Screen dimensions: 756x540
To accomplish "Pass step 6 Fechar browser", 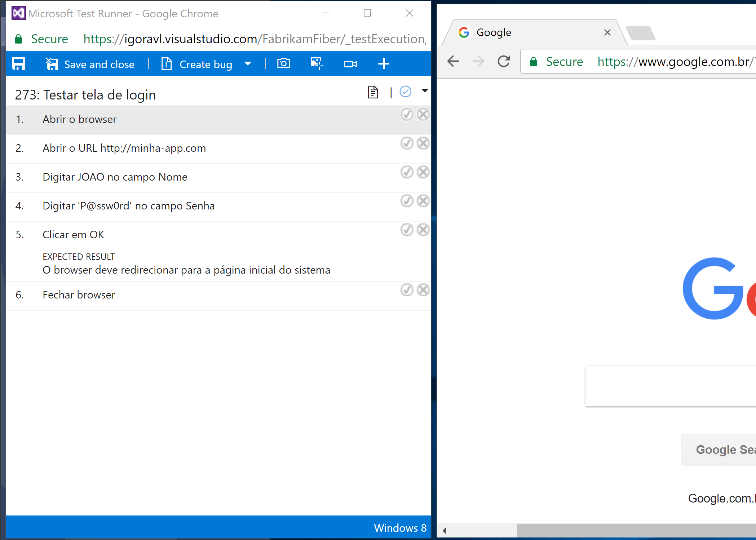I will coord(407,290).
